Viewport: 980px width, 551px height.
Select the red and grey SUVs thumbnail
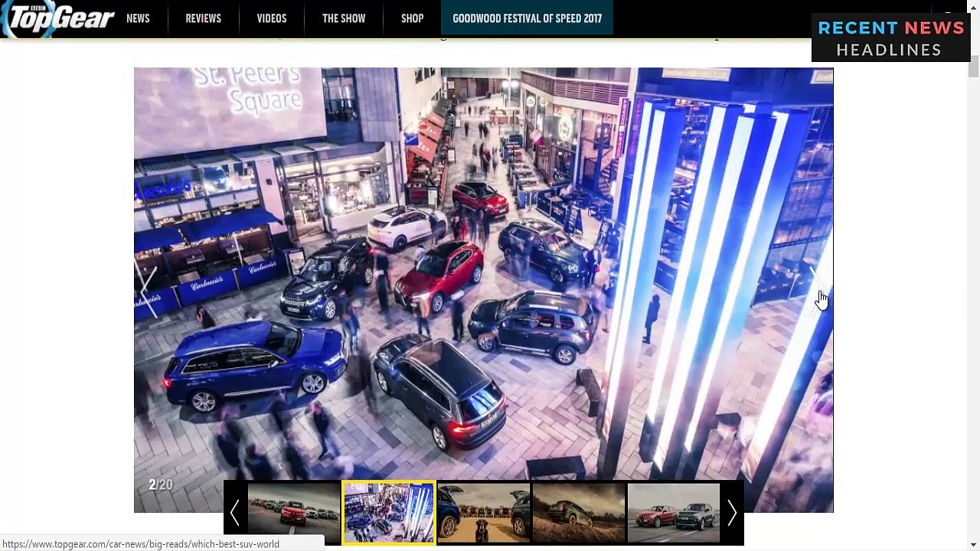tap(674, 513)
